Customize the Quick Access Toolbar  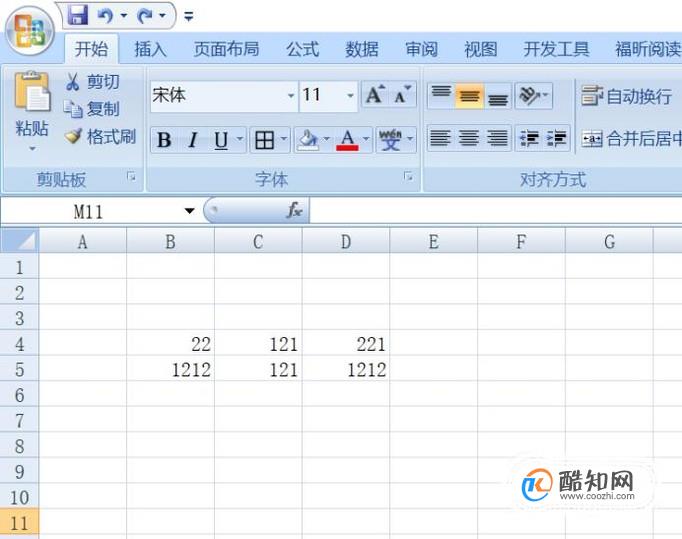click(x=189, y=17)
